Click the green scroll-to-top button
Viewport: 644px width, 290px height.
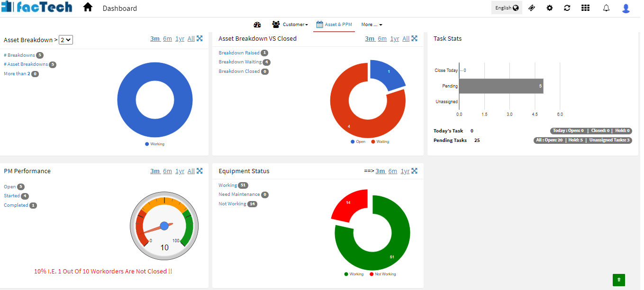pos(618,280)
